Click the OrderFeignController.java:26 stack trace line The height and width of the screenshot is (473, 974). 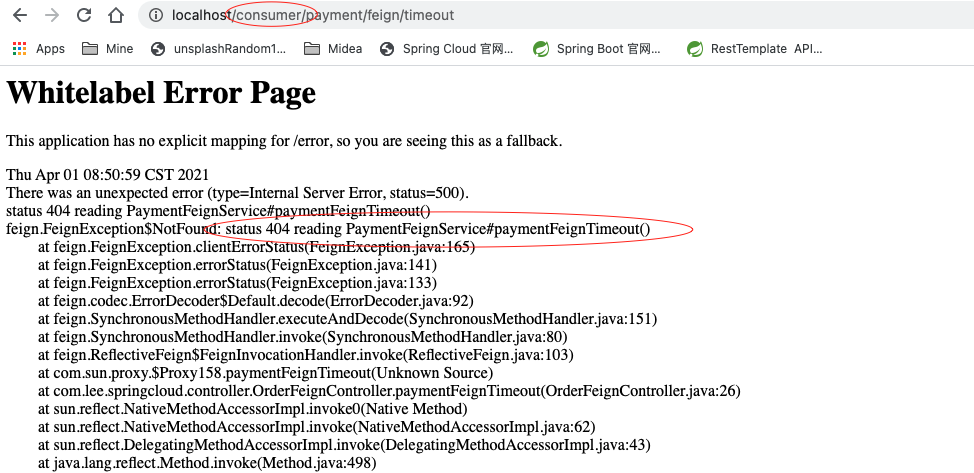point(389,391)
